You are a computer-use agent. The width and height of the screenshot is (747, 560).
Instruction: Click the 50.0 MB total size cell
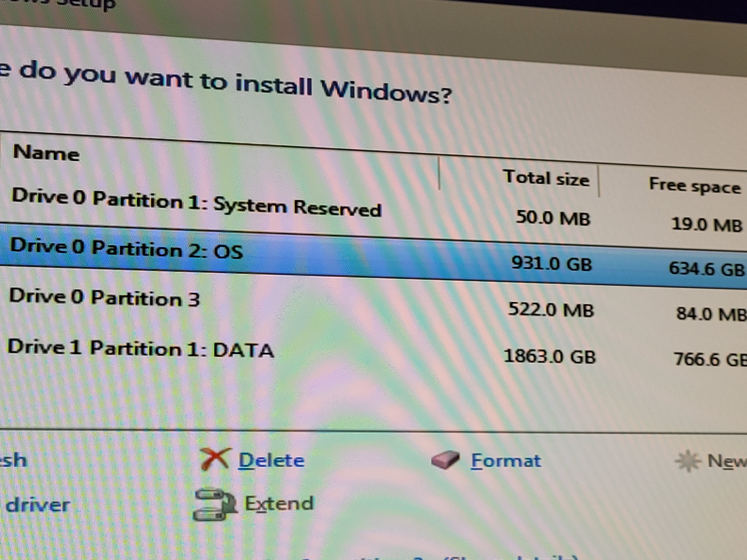(x=553, y=218)
